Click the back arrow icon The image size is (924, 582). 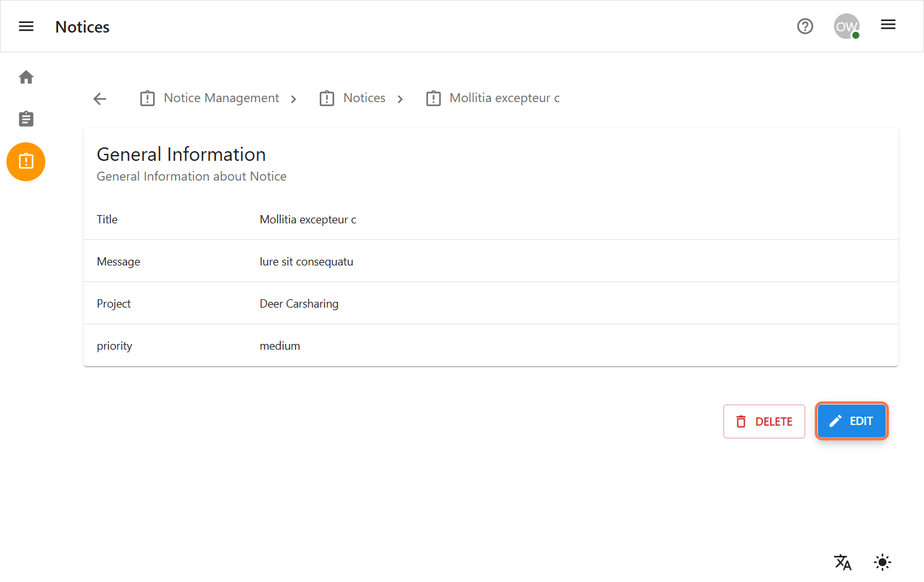(x=100, y=98)
